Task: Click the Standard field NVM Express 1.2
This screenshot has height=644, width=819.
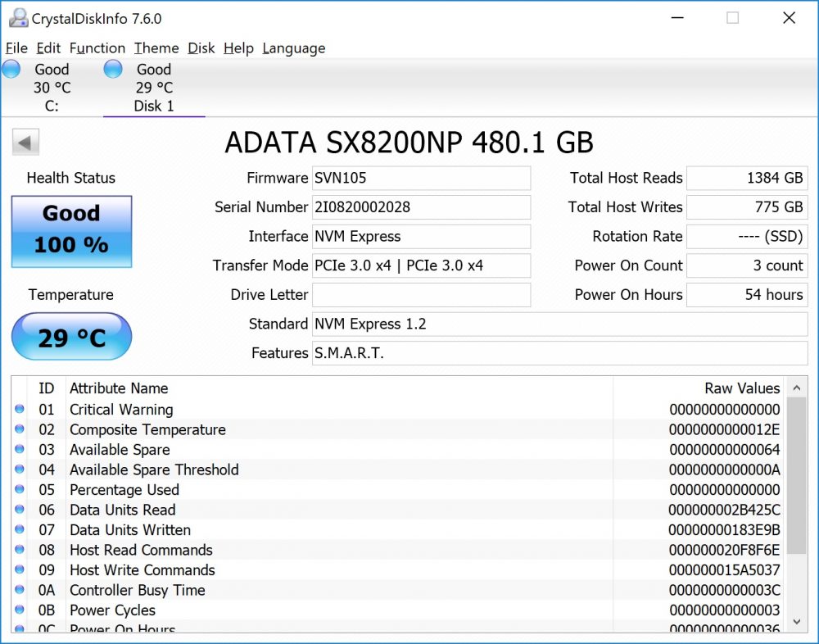Action: tap(560, 324)
